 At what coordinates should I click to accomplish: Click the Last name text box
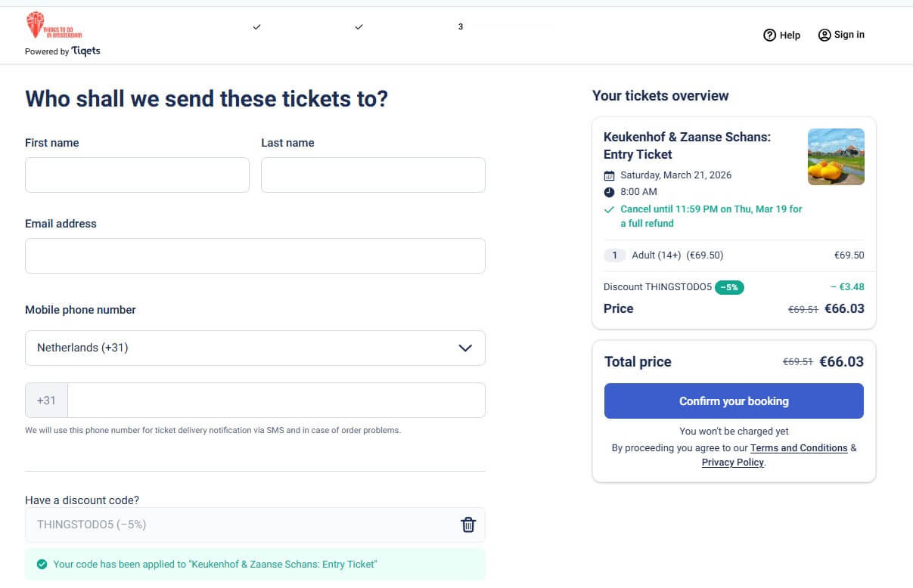[373, 175]
